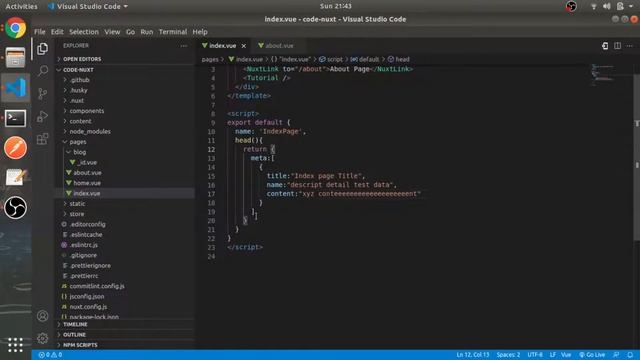Screen dimensions: 640x360
Task: Expand static folder
Action: 77,203
